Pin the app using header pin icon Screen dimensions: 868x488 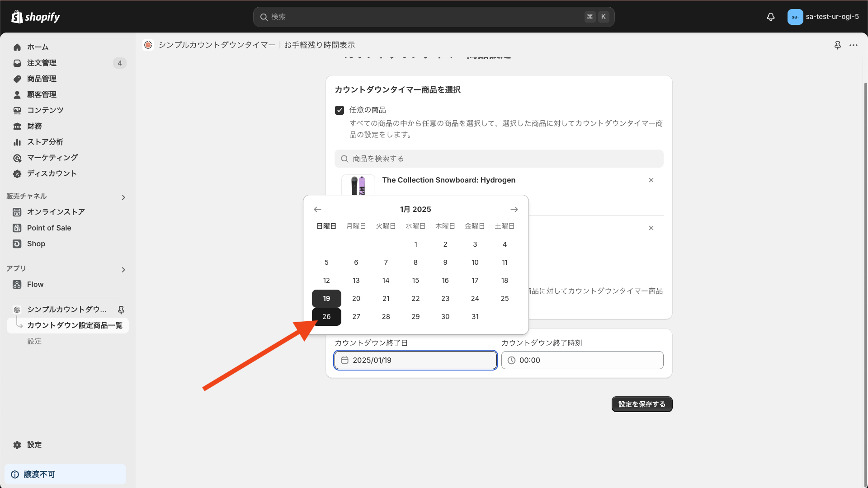(x=837, y=45)
